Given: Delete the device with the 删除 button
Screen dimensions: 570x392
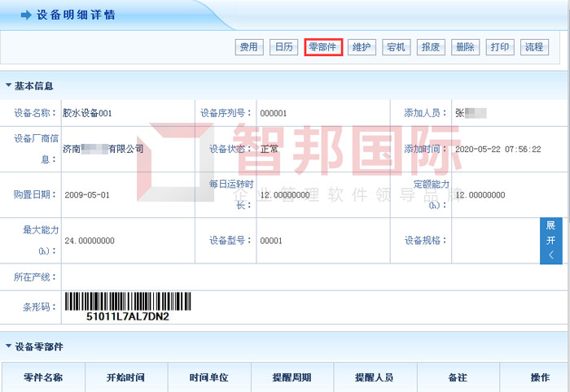Looking at the screenshot, I should click(x=465, y=47).
